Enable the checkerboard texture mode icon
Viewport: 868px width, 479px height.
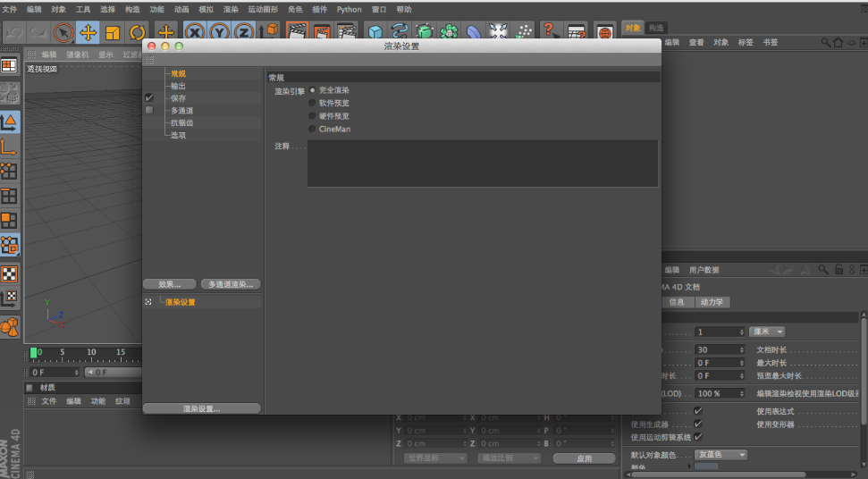[x=10, y=273]
